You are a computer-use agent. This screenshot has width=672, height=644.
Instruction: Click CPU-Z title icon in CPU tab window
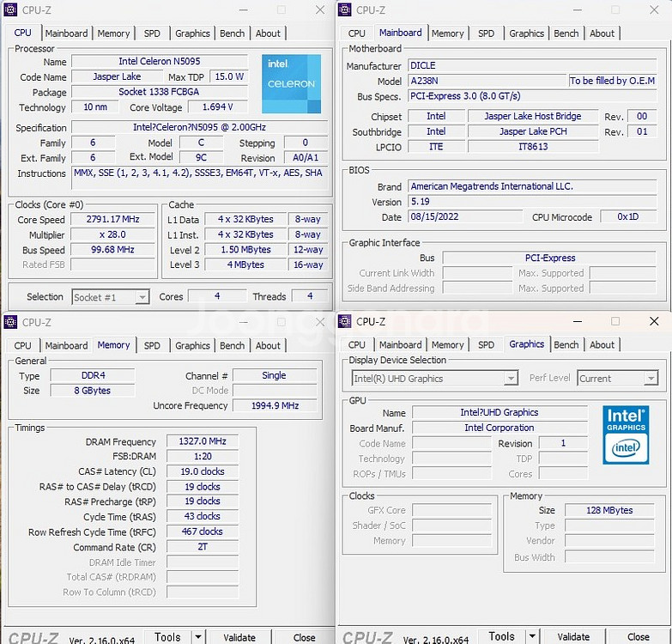point(10,9)
